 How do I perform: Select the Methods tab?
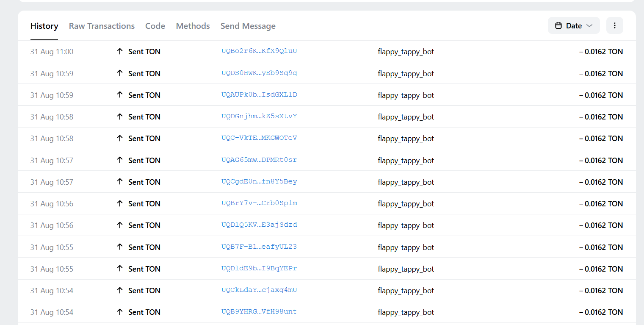[x=193, y=26]
